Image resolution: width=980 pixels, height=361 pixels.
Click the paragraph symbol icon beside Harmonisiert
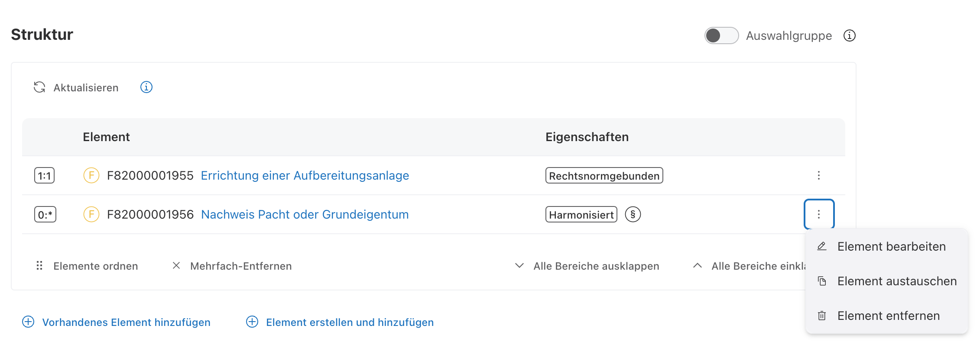tap(633, 215)
